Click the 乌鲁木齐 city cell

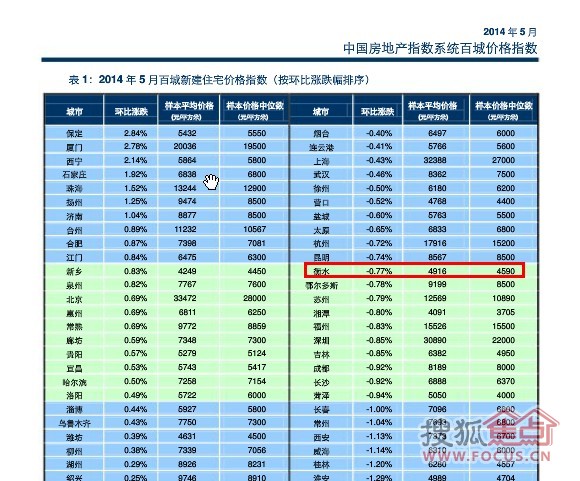click(74, 423)
